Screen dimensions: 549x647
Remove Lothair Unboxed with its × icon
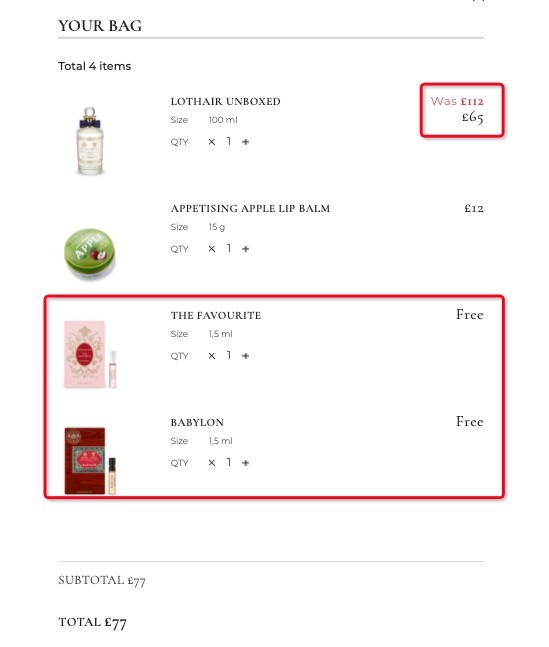pos(212,142)
